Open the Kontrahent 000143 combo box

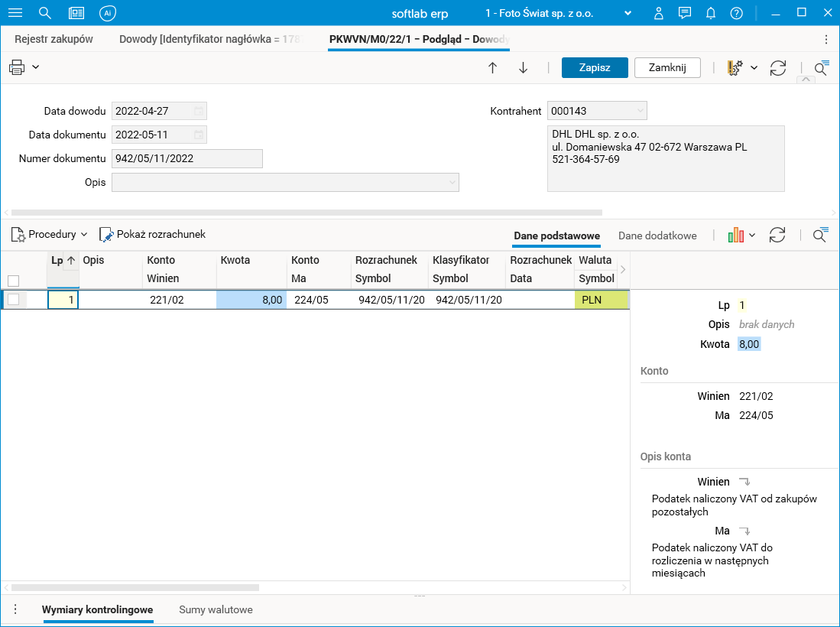(x=597, y=111)
